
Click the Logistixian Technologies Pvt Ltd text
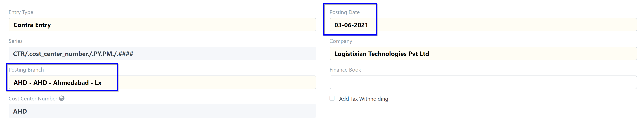pos(382,54)
